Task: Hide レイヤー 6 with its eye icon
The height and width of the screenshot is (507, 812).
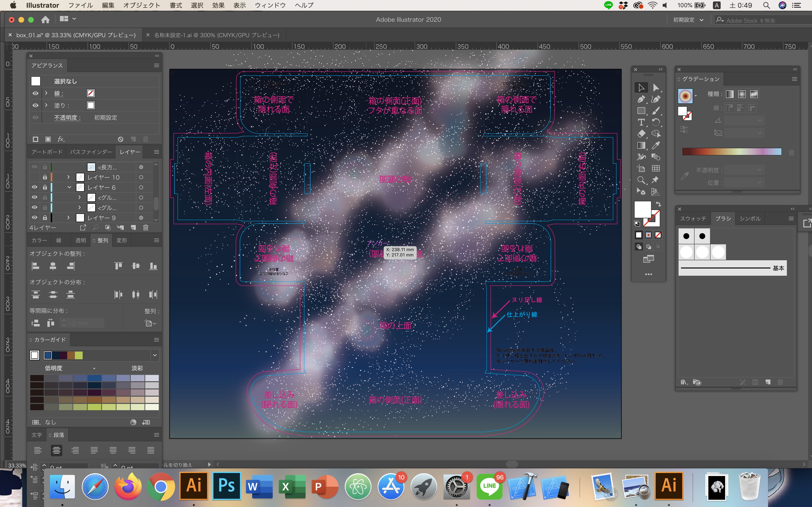Action: (35, 187)
